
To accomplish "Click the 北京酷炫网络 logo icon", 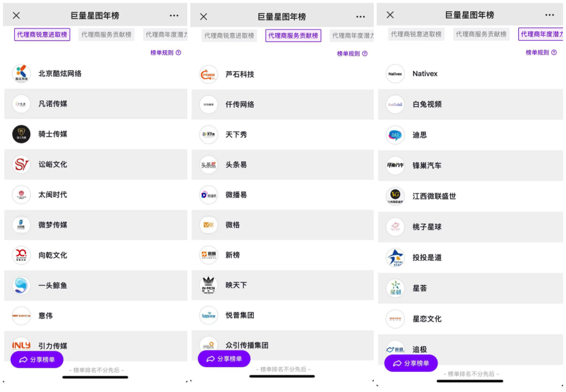I will (x=21, y=74).
